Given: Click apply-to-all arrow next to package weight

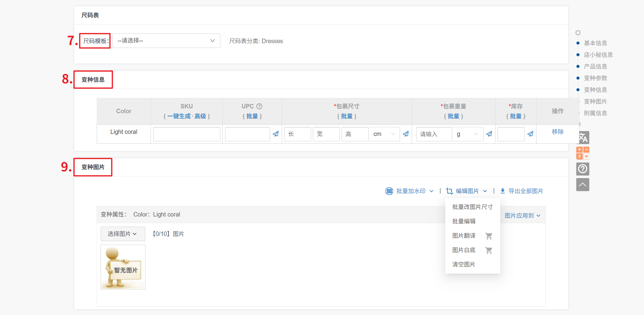Looking at the screenshot, I should click(489, 134).
